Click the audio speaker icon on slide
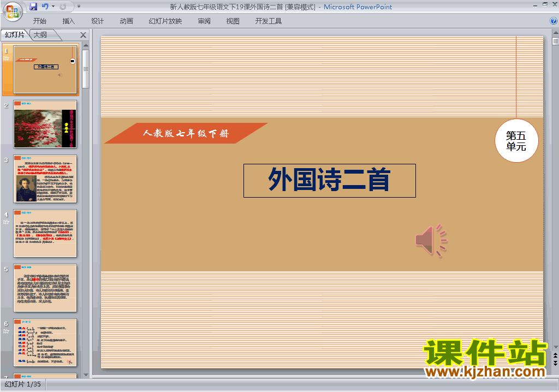This screenshot has height=392, width=559. (x=431, y=241)
